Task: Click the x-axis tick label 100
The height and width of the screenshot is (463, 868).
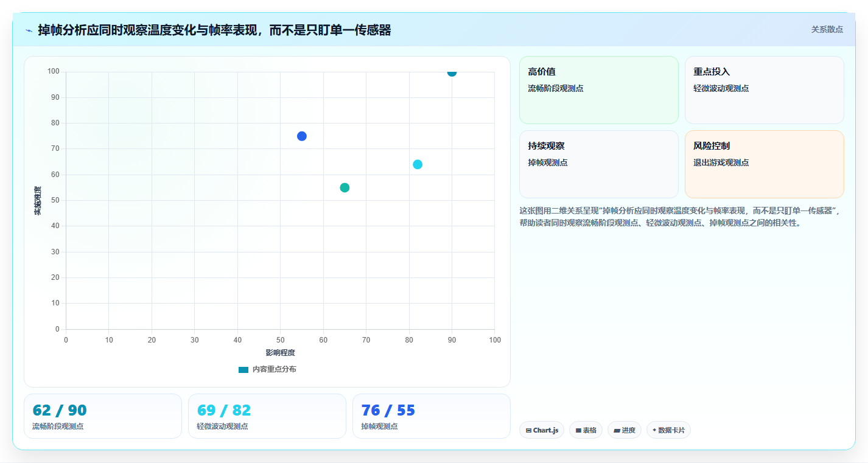Action: [495, 340]
